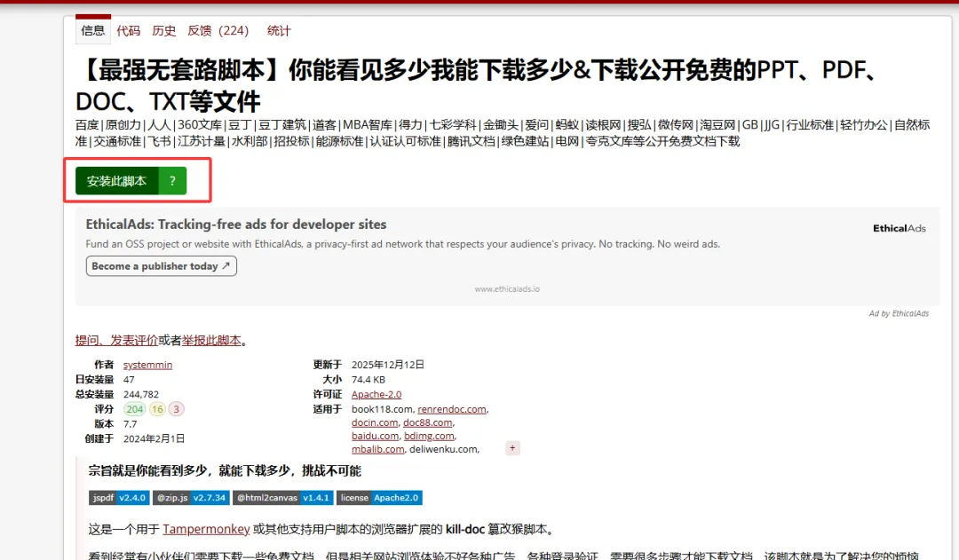Image resolution: width=959 pixels, height=560 pixels.
Task: Select the size value 74.4 KB
Action: 369,380
